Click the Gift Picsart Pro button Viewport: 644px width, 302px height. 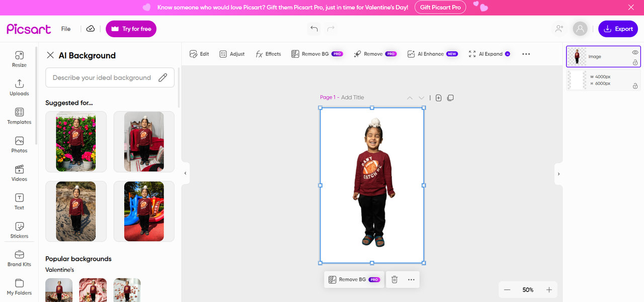440,7
